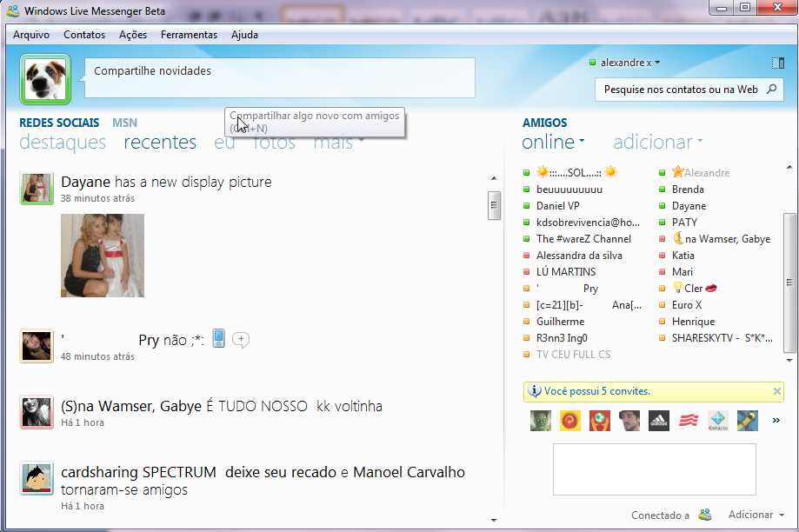Open the adidas logo icon
Image resolution: width=799 pixels, height=532 pixels.
(659, 421)
